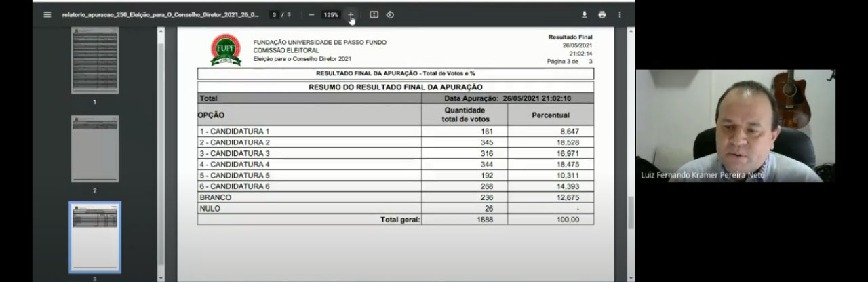
Task: Click 'RESUMO DO RESULTADO FINAL DA APURAÇÃO' title
Action: (395, 87)
